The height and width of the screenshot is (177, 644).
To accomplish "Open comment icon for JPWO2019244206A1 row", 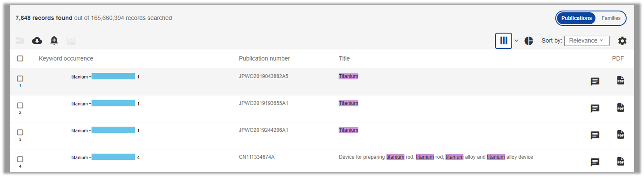I will click(595, 135).
